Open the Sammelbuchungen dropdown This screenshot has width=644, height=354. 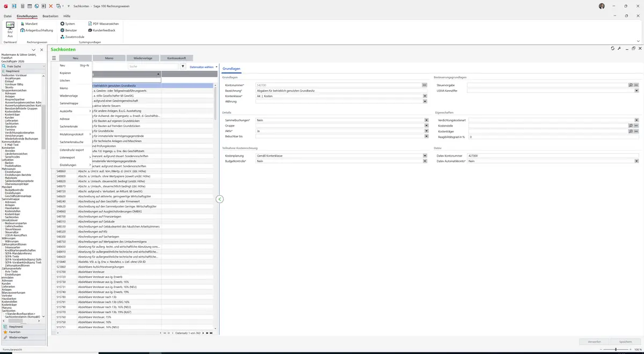(x=426, y=120)
